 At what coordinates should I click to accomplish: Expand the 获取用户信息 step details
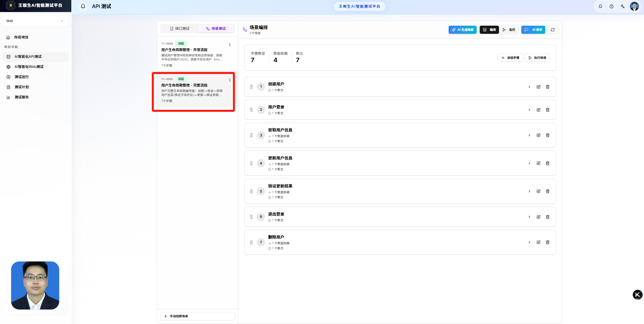529,135
